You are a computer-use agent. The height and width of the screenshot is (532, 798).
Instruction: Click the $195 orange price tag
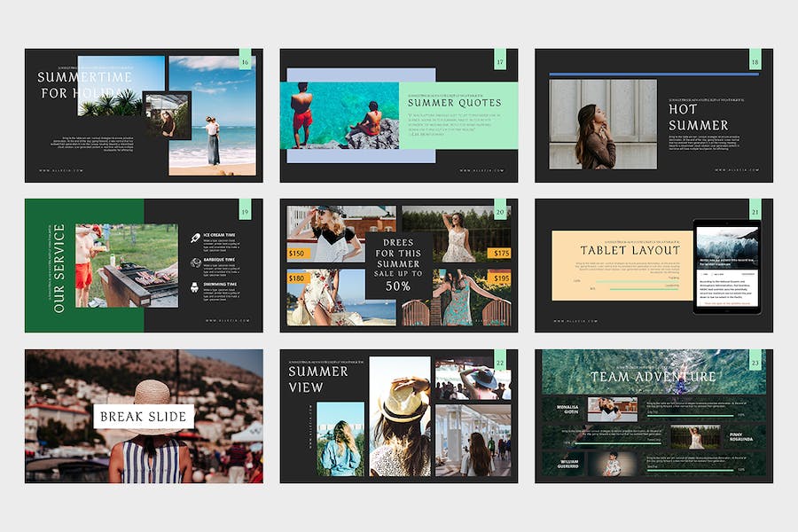click(500, 278)
